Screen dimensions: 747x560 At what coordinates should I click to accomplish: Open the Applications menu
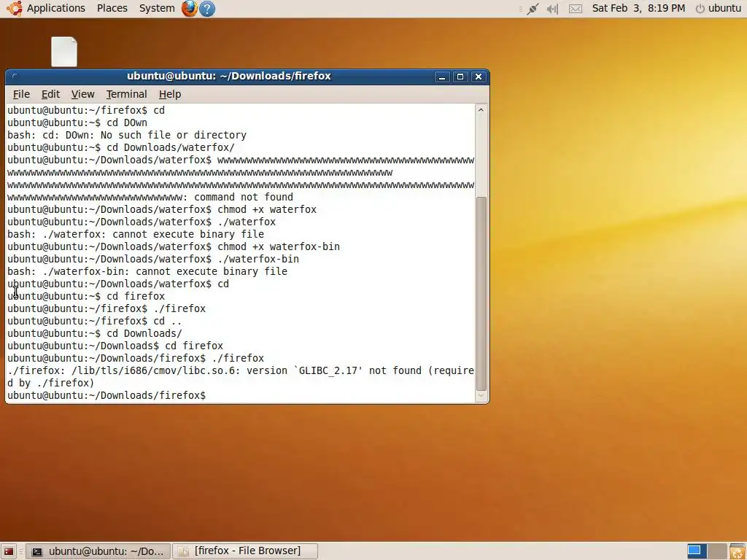tap(55, 8)
